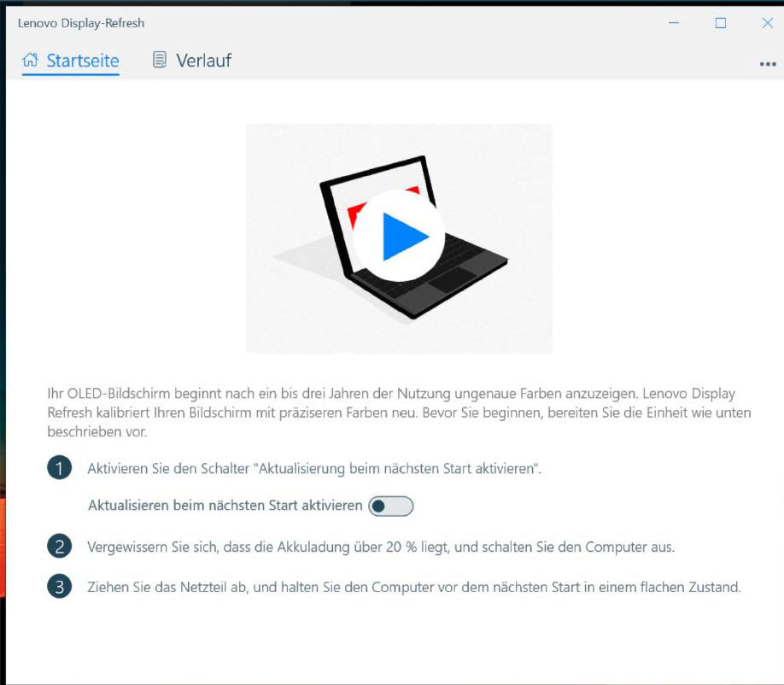Close the Lenovo Display-Refresh window

[x=768, y=23]
